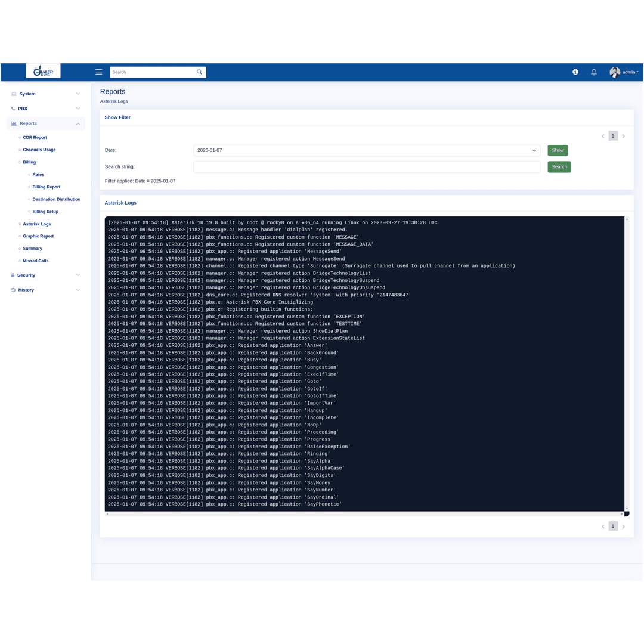Expand the PBX menu chevron
The height and width of the screenshot is (644, 644).
(78, 109)
